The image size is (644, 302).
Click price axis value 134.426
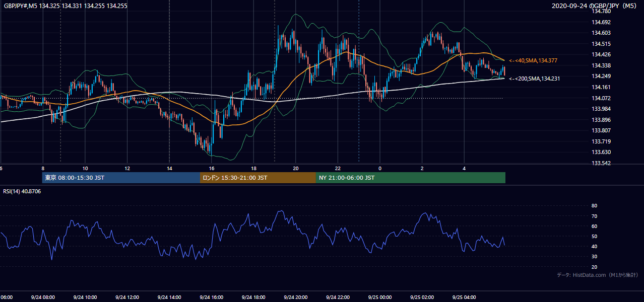601,54
